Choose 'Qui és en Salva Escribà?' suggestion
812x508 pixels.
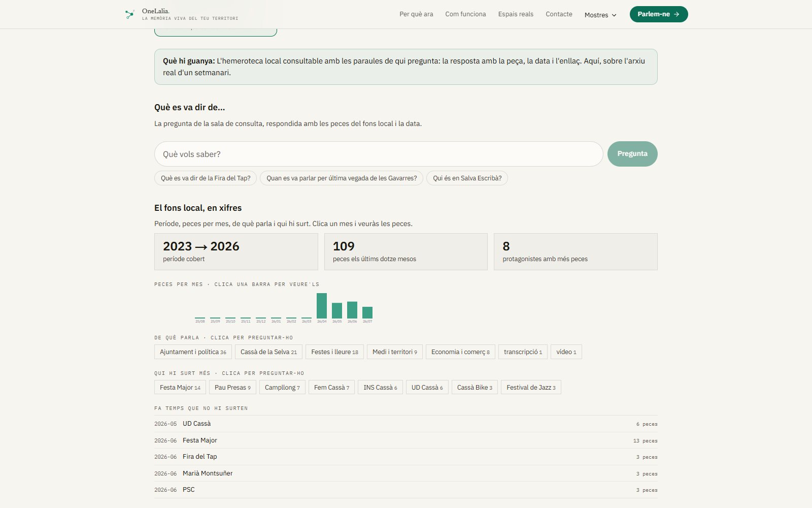(x=467, y=178)
